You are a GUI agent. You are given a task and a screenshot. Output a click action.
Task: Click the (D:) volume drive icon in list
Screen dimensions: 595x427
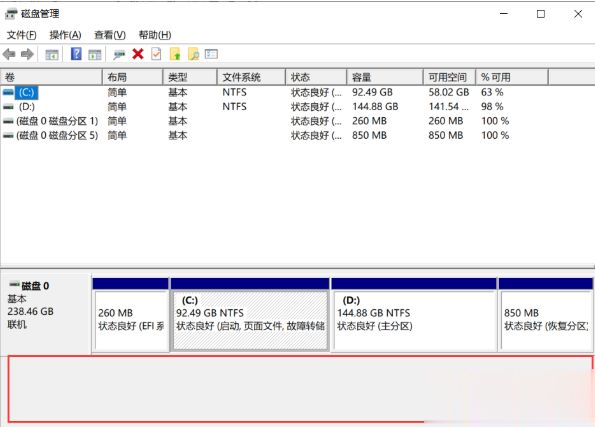8,107
